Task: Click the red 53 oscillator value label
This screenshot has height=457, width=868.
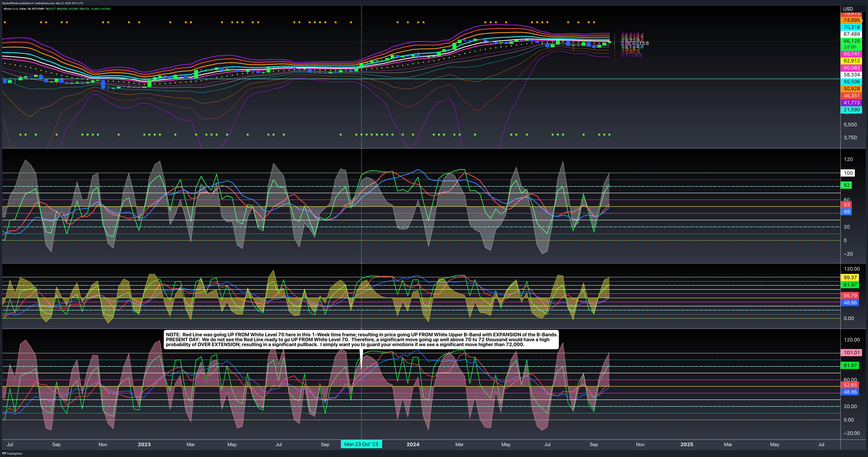Action: point(846,205)
